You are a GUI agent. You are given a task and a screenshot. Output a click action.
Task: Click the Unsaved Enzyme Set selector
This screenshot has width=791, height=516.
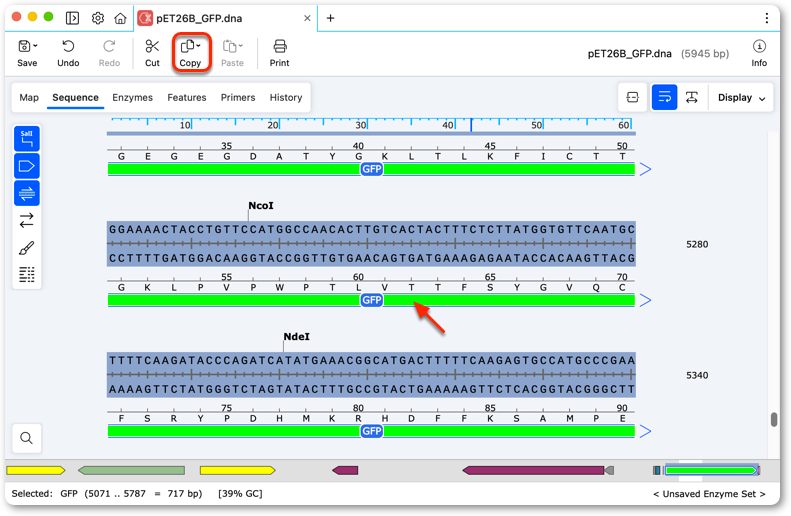pos(709,494)
